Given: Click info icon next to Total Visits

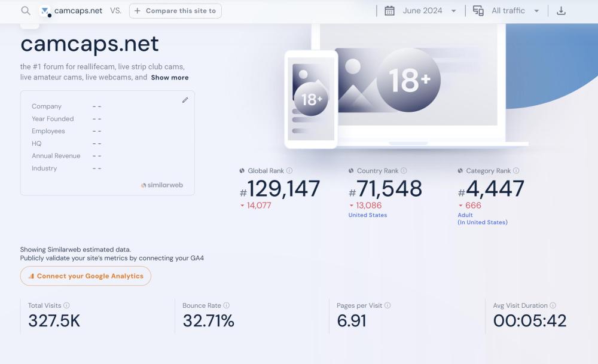Looking at the screenshot, I should pyautogui.click(x=66, y=305).
